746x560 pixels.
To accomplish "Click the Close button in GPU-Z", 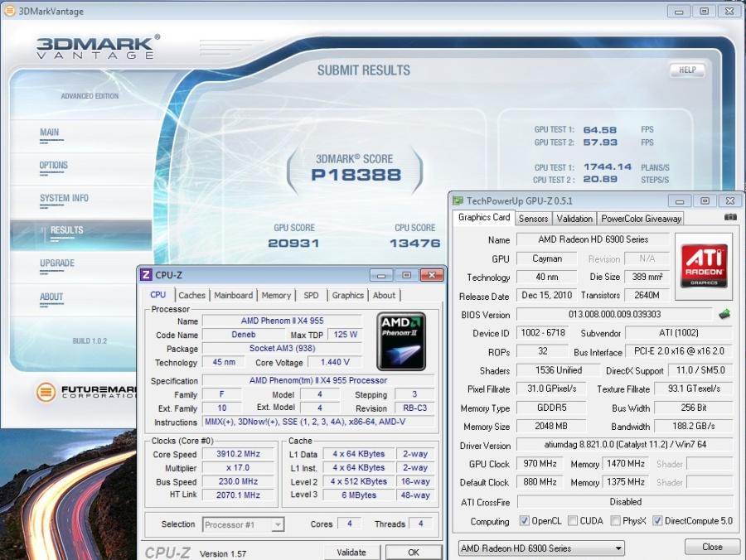I will [x=712, y=547].
